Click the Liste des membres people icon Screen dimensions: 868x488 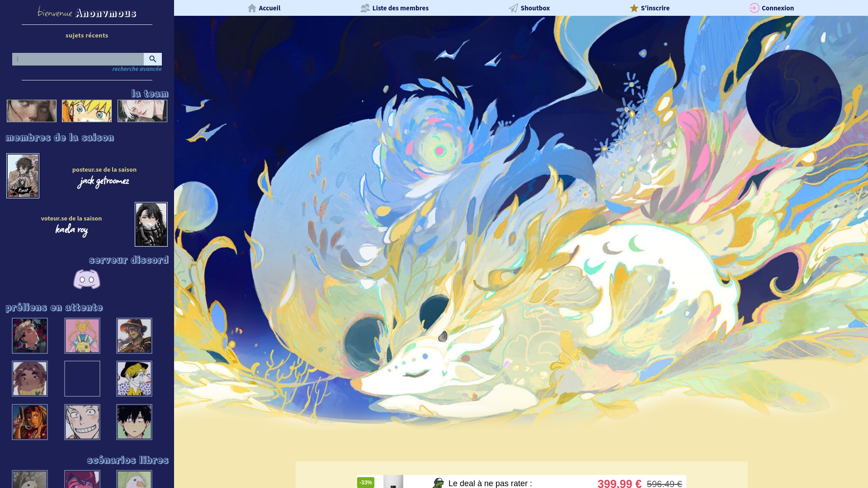(x=365, y=8)
